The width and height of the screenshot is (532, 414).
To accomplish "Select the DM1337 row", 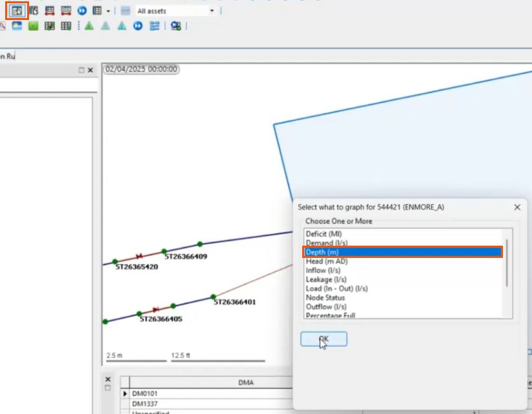I will coord(145,404).
